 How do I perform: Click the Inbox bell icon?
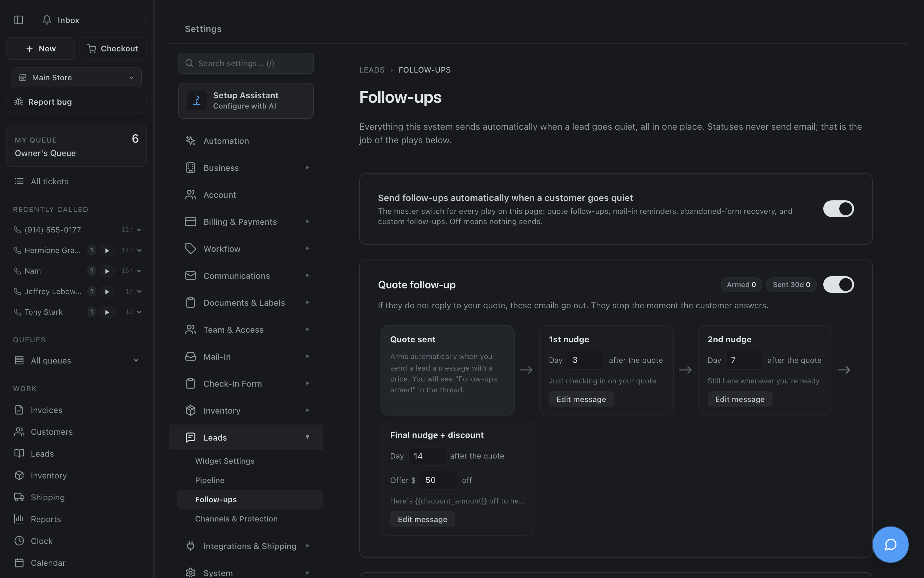pos(47,20)
